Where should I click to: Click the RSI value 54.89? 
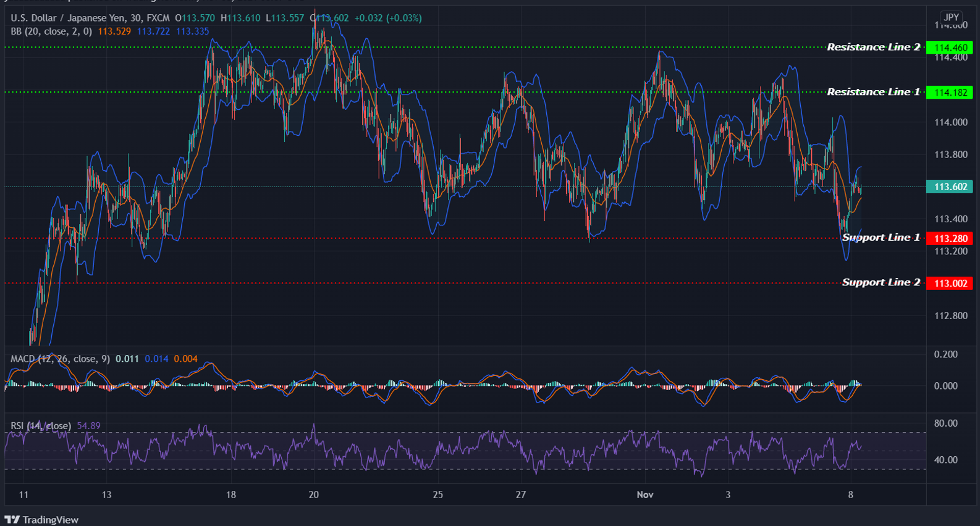coord(88,426)
